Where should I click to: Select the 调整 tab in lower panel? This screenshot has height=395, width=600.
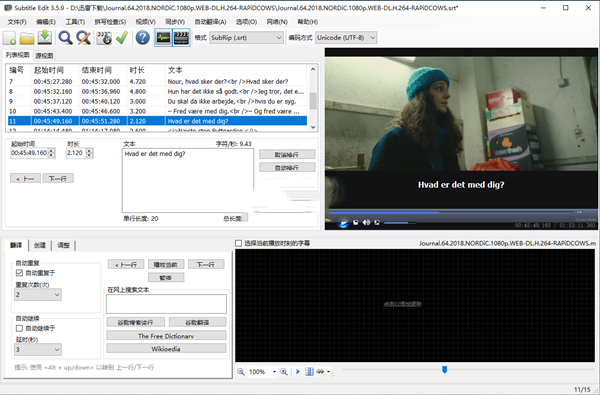(x=64, y=245)
